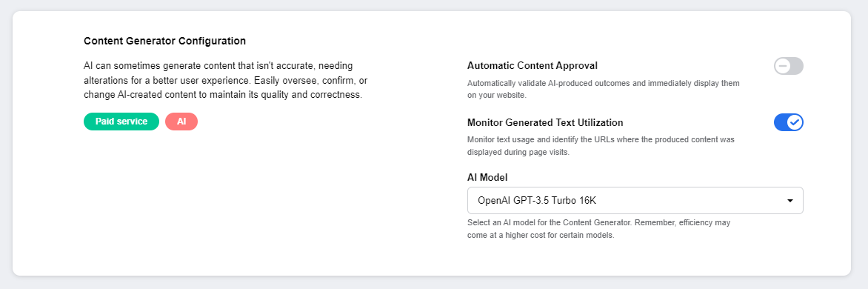Image resolution: width=868 pixels, height=289 pixels.
Task: Enable the Automatic Content Approval switch
Action: point(788,67)
